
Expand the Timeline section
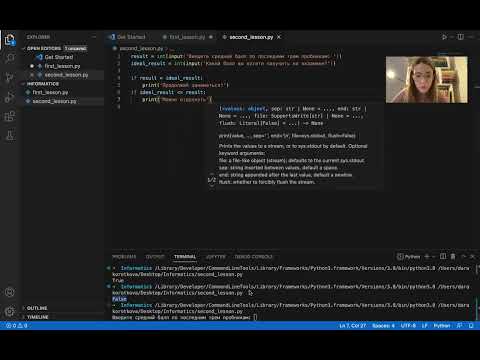coord(37,317)
